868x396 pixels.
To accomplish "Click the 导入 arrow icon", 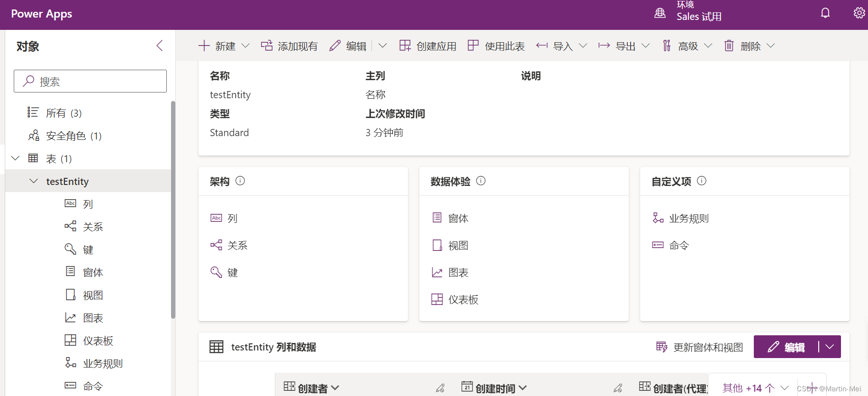I will [x=542, y=46].
